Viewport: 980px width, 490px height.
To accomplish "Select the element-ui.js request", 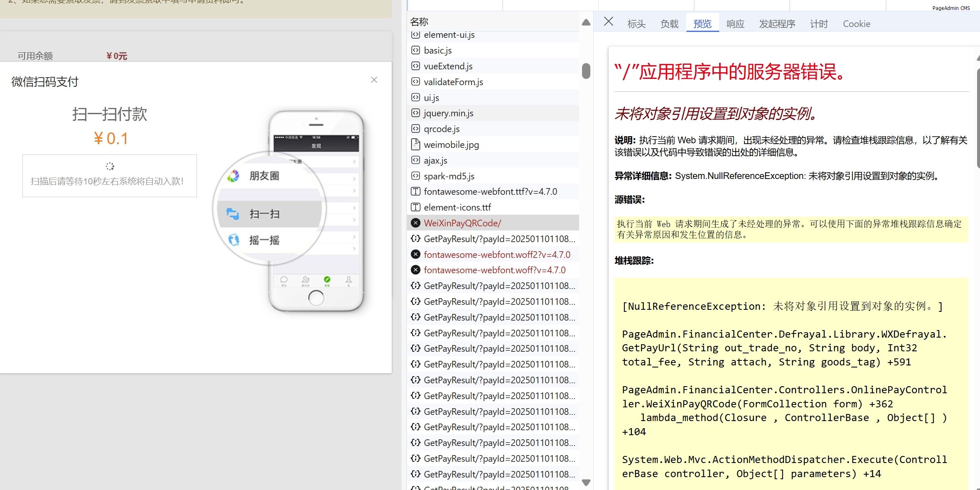I will [493, 36].
